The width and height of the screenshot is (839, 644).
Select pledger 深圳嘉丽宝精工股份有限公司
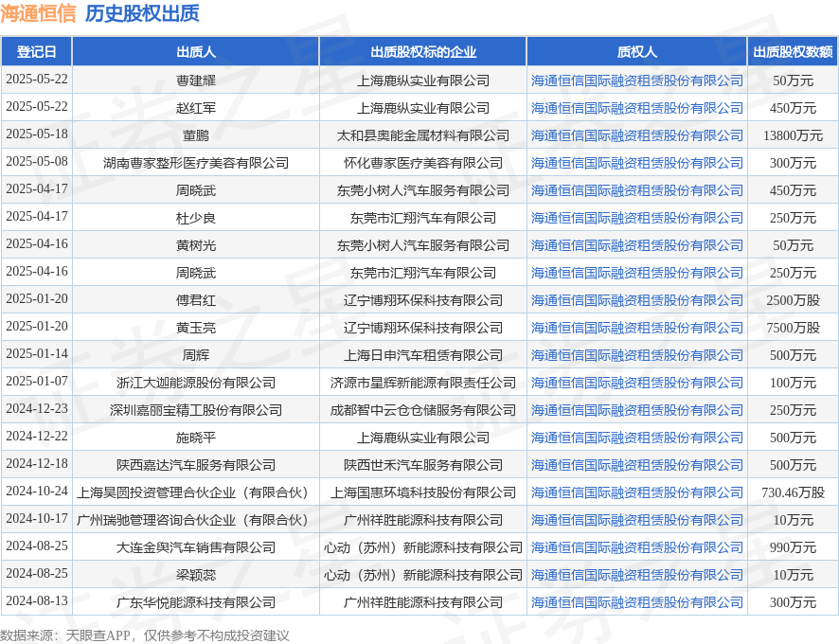point(196,410)
